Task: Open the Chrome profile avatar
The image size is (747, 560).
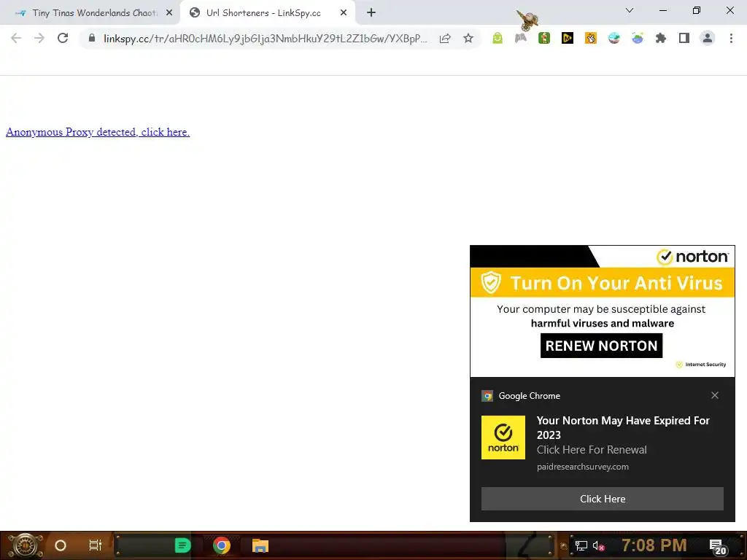Action: [708, 38]
